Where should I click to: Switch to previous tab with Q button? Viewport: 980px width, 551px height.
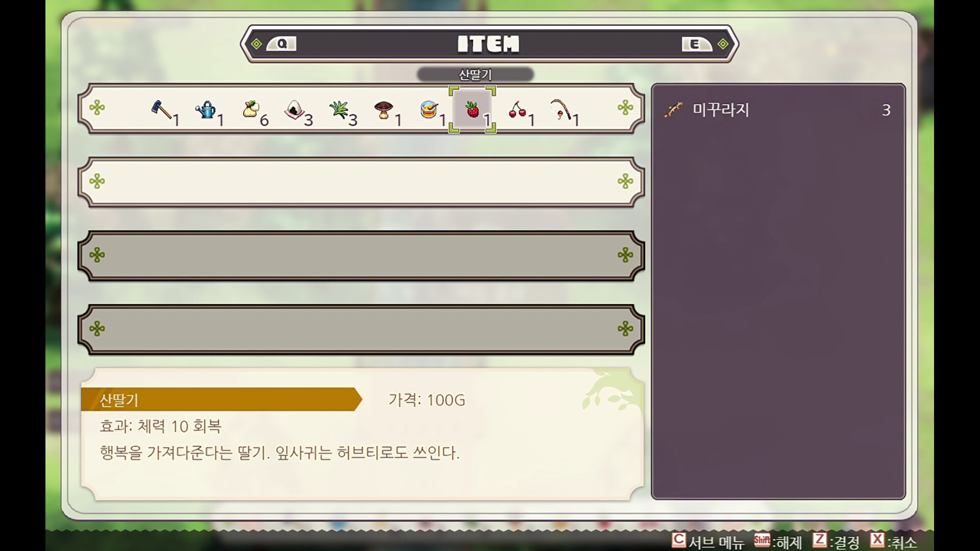coord(281,44)
